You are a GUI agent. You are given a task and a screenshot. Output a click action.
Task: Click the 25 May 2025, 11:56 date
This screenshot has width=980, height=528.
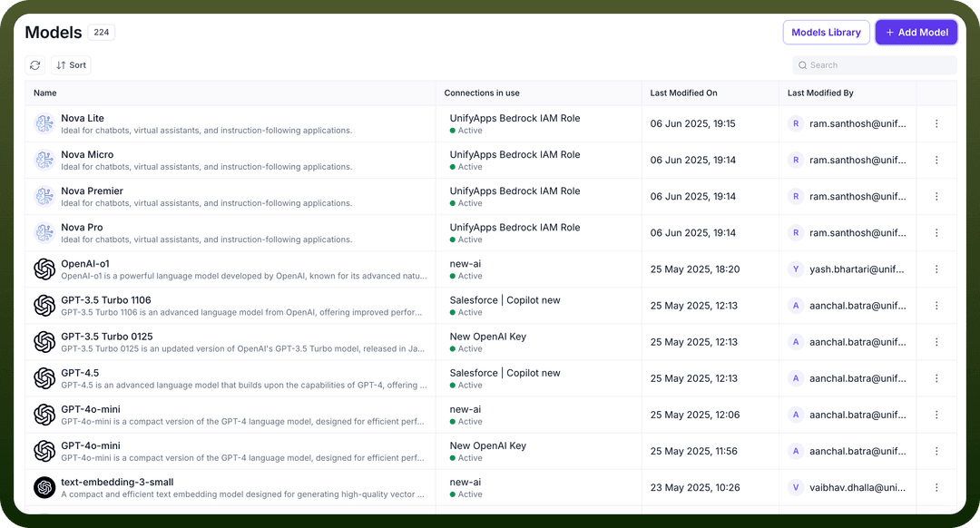click(694, 451)
